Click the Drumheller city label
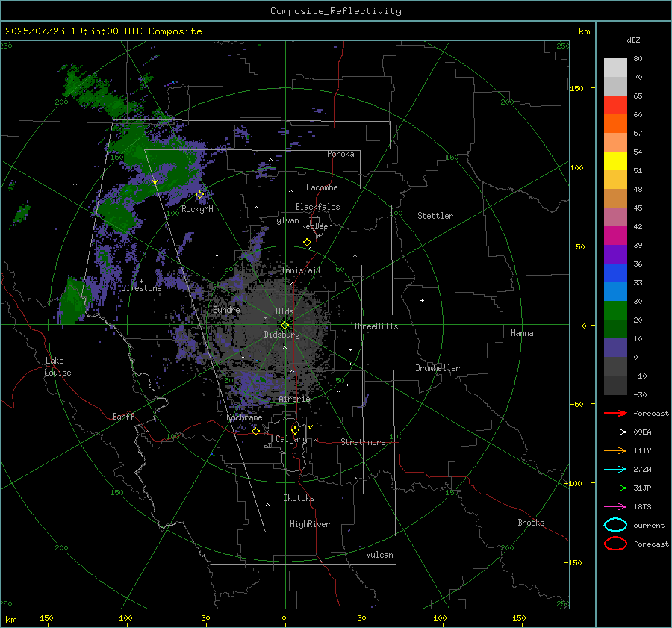672x628 pixels. (x=438, y=368)
